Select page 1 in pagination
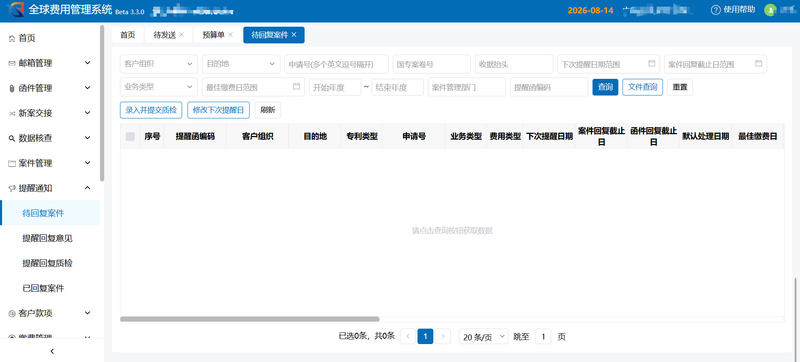The image size is (800, 362). (x=425, y=337)
